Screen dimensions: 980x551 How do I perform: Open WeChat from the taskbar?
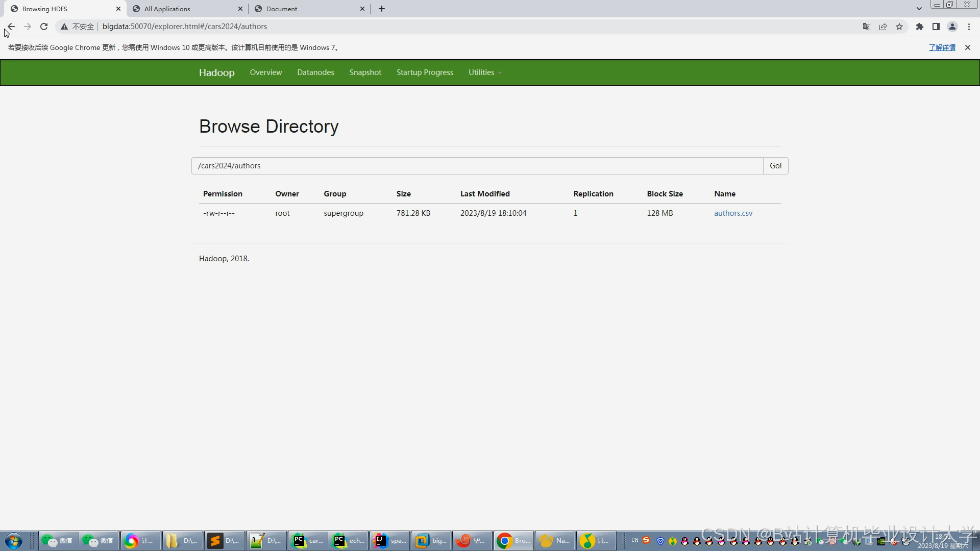[58, 541]
